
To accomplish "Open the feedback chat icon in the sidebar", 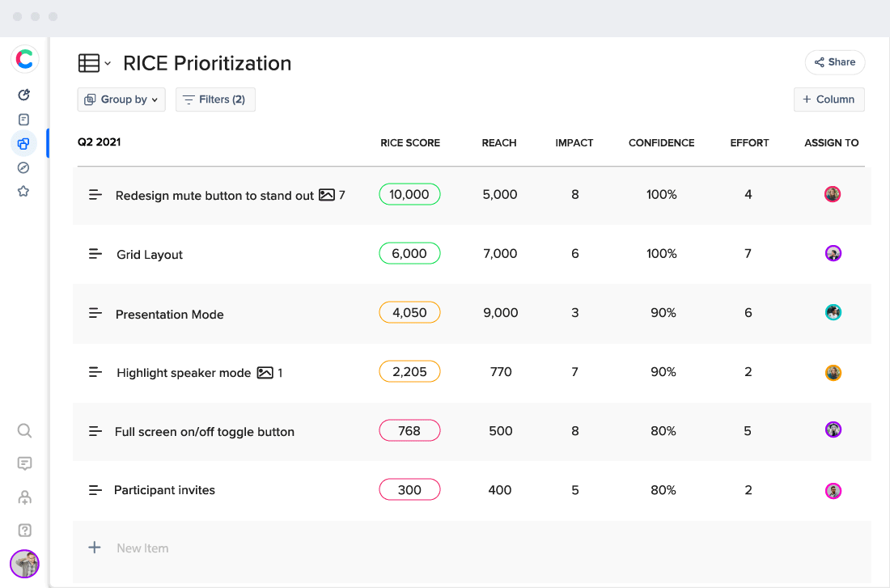I will coord(23,463).
